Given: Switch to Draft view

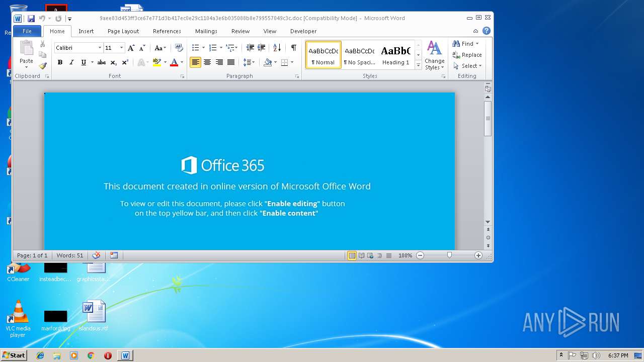Looking at the screenshot, I should point(388,255).
